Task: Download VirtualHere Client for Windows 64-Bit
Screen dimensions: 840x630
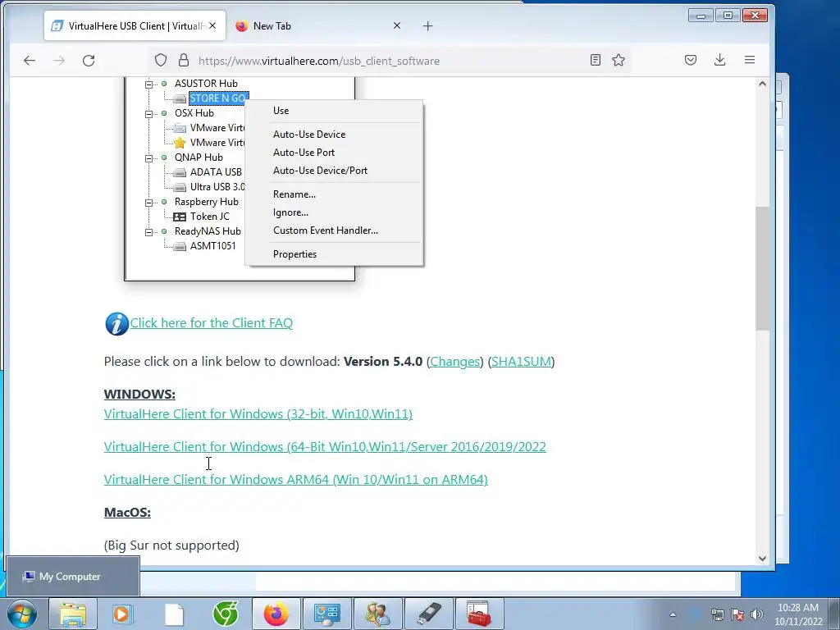Action: [x=325, y=447]
